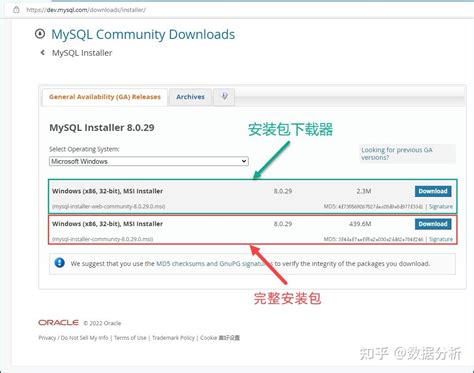This screenshot has width=474, height=373.
Task: Open Signature link for the web-community installer
Action: tap(441, 207)
